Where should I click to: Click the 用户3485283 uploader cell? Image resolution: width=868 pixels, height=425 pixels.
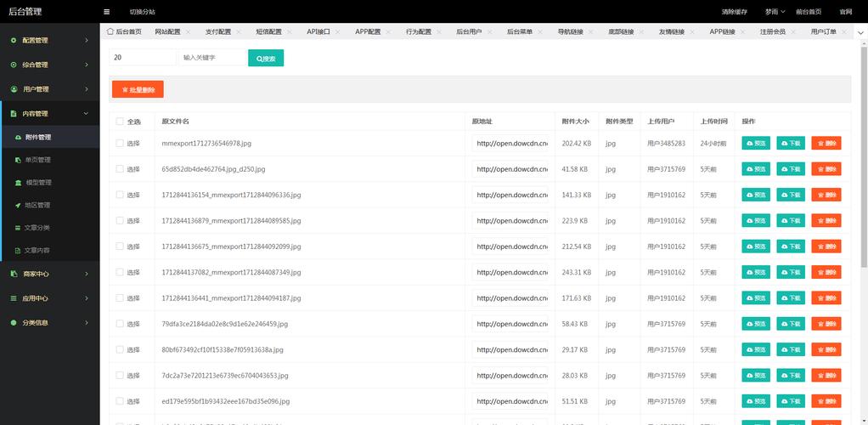[667, 143]
